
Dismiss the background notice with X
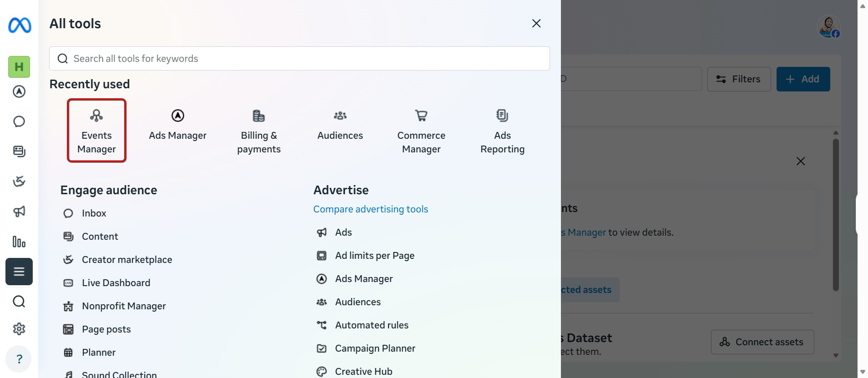[x=801, y=161]
